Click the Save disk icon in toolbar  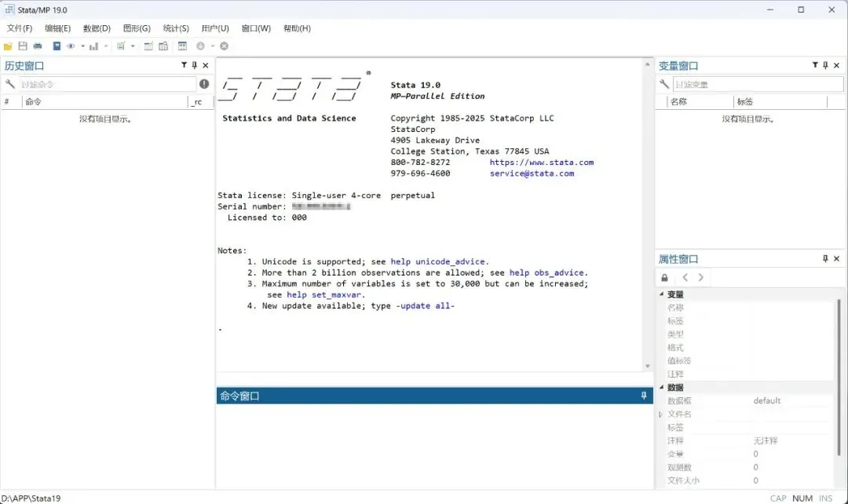pyautogui.click(x=23, y=46)
